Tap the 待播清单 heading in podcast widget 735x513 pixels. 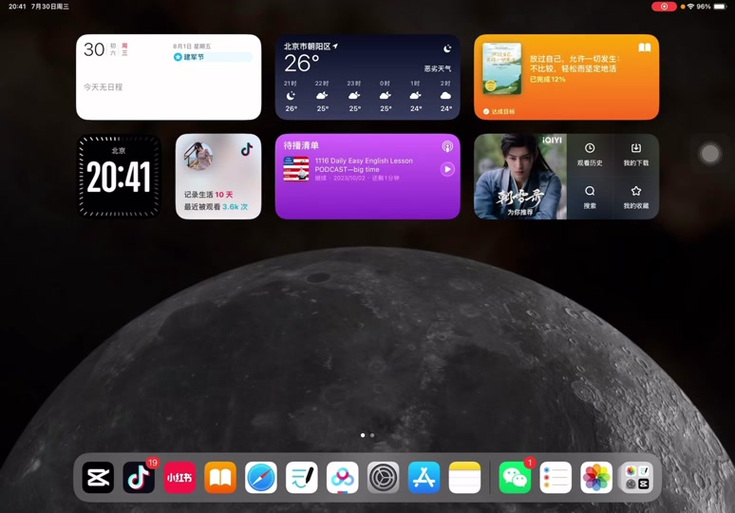pos(301,146)
